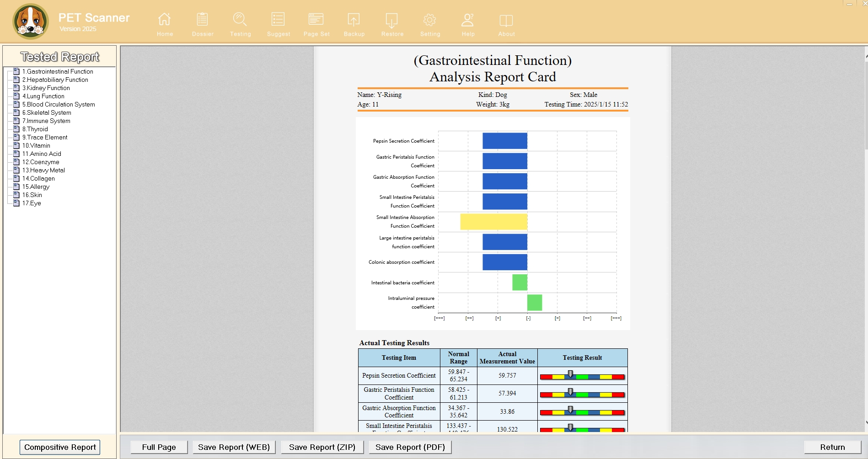
Task: Open the Setting gear icon
Action: tap(430, 20)
